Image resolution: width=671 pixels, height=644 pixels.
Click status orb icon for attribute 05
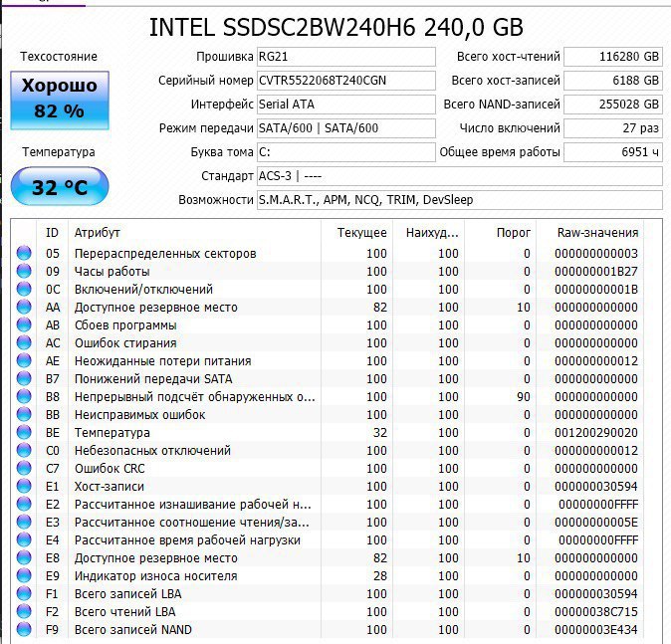click(24, 253)
